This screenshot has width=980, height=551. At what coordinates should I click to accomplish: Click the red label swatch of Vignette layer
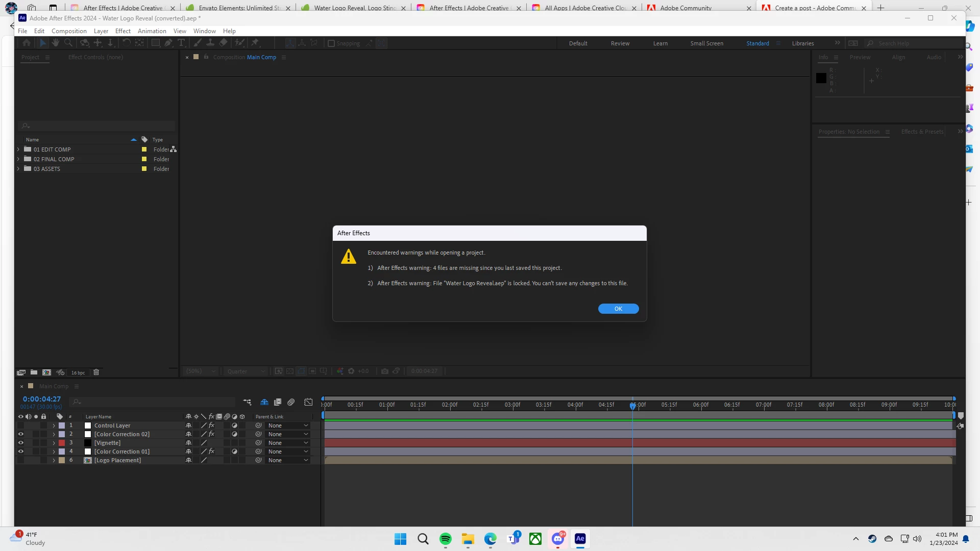point(62,443)
